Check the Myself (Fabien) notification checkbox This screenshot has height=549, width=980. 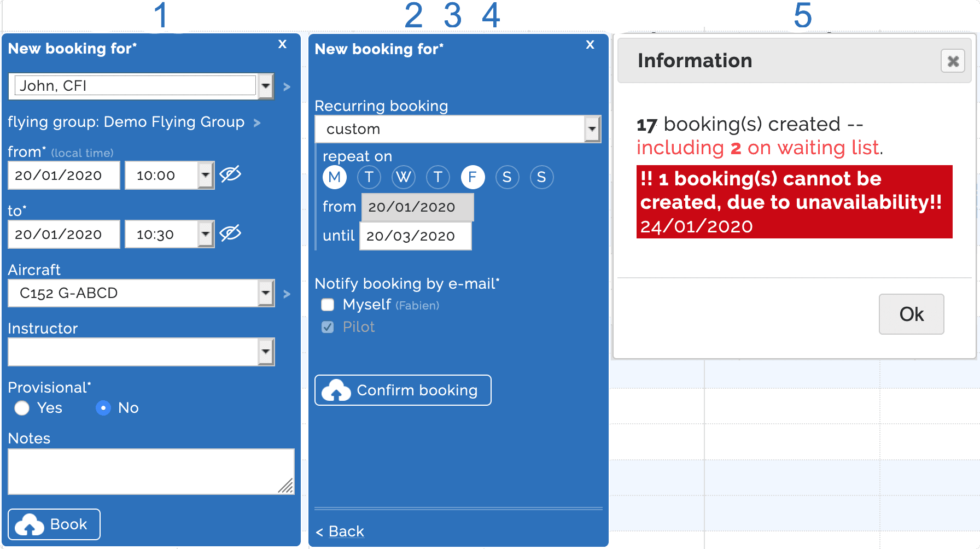(327, 305)
